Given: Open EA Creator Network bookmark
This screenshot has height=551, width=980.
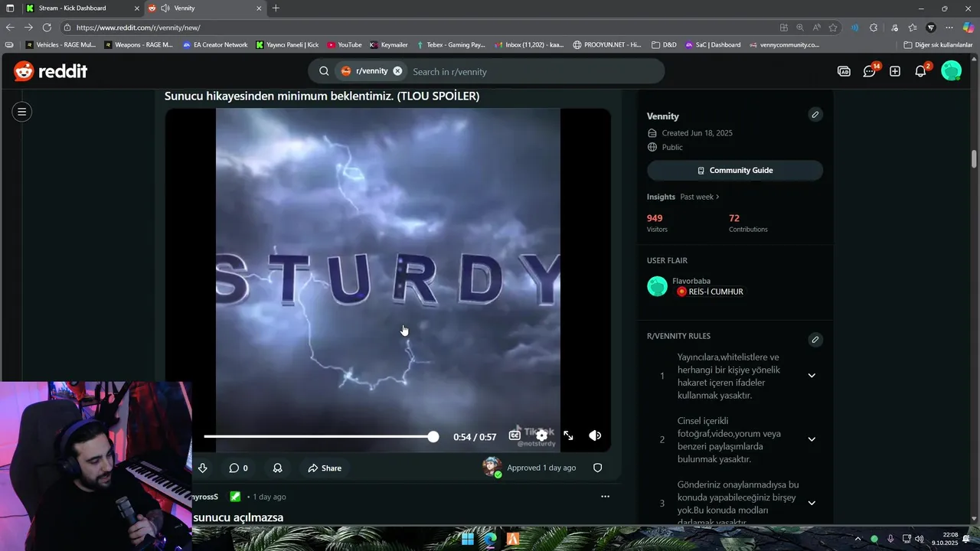Looking at the screenshot, I should tap(215, 45).
